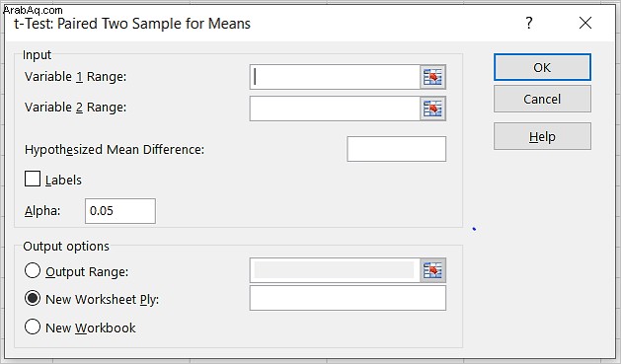Confirm the dialog with OK
Screen dimensions: 621x364
coord(542,67)
